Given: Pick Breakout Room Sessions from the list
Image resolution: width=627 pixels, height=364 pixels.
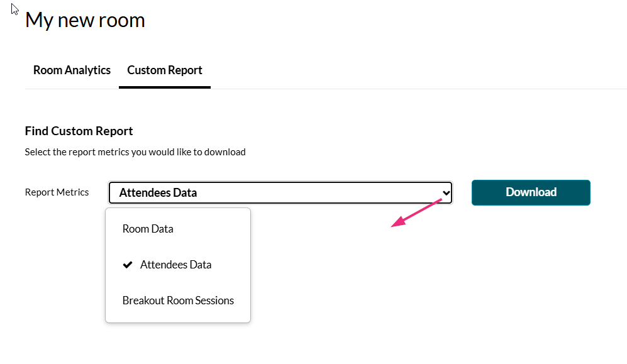Looking at the screenshot, I should (x=178, y=301).
